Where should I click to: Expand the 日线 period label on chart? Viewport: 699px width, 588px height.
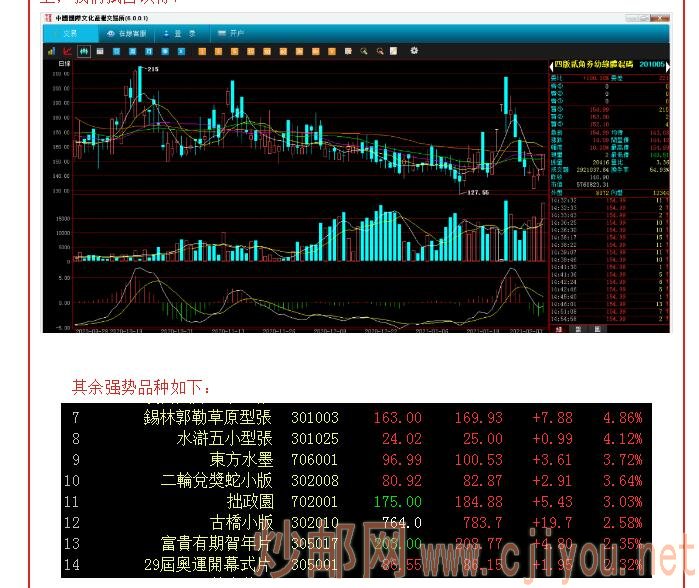tap(65, 63)
